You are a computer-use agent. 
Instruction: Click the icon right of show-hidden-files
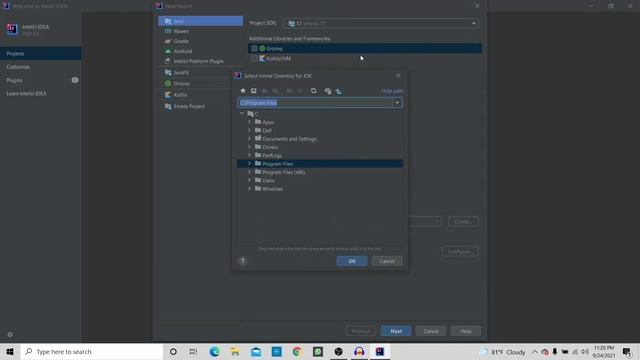339,91
